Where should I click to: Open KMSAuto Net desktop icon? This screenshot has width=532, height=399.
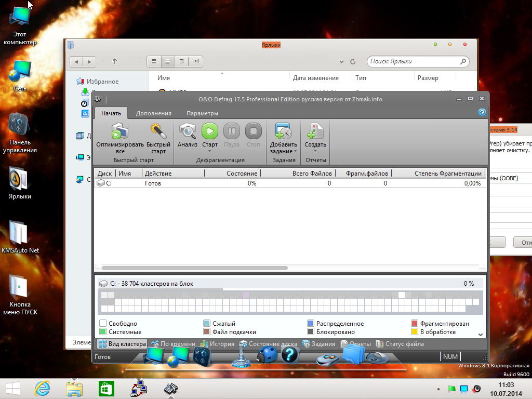[20, 237]
